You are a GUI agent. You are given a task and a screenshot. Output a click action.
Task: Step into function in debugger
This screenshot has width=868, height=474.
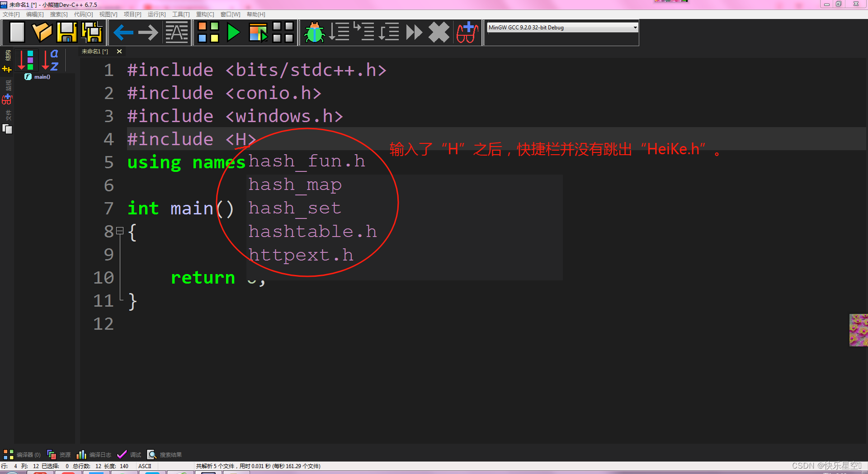point(364,33)
